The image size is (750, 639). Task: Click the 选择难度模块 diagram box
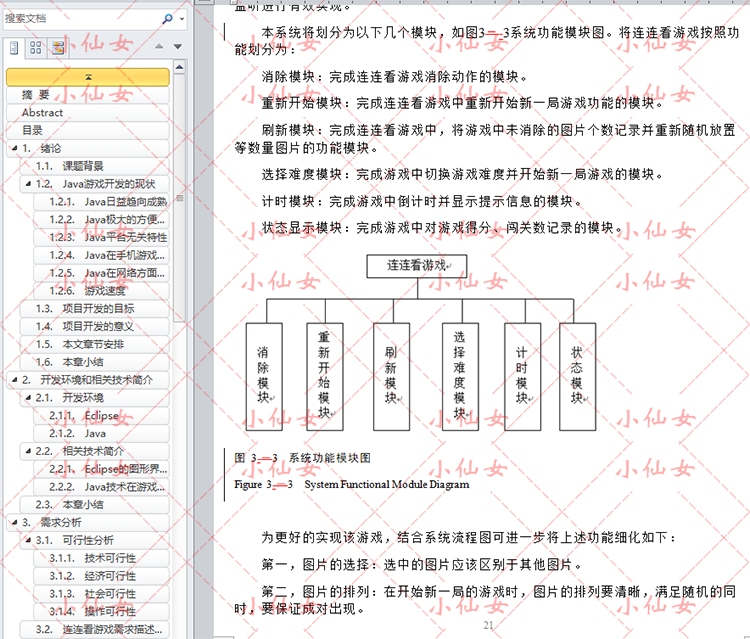(460, 377)
